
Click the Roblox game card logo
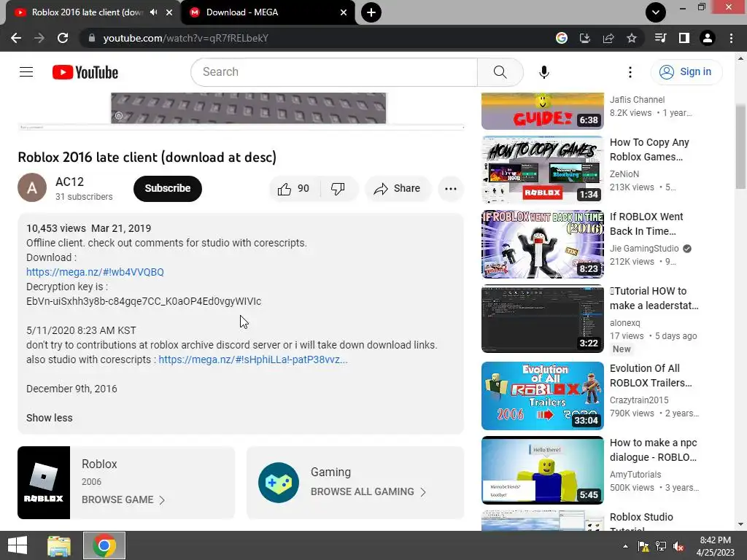(44, 483)
